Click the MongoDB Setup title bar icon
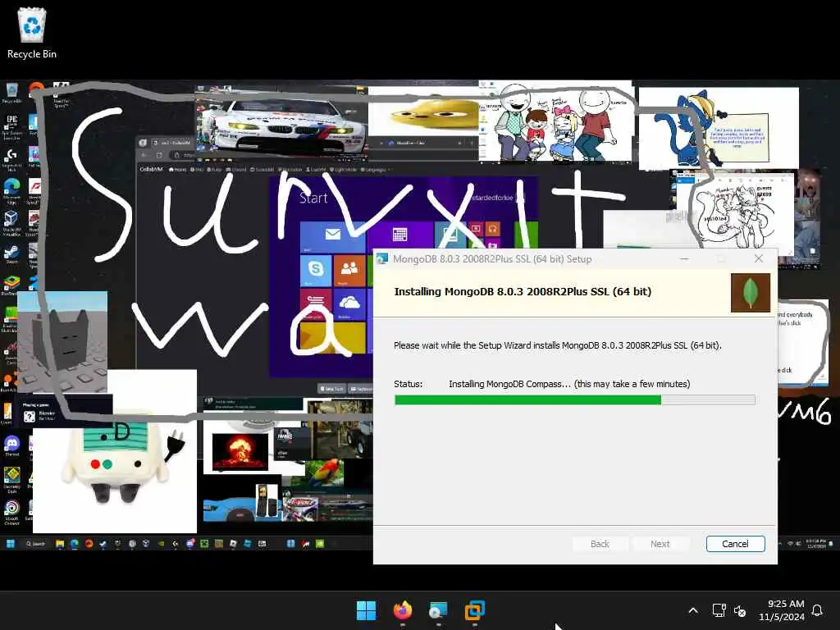 point(382,258)
